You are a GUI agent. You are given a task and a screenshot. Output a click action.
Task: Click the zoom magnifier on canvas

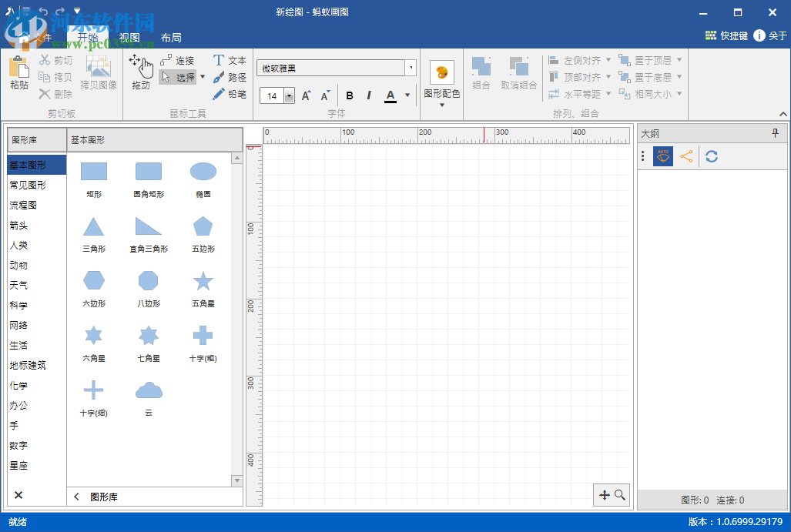620,495
